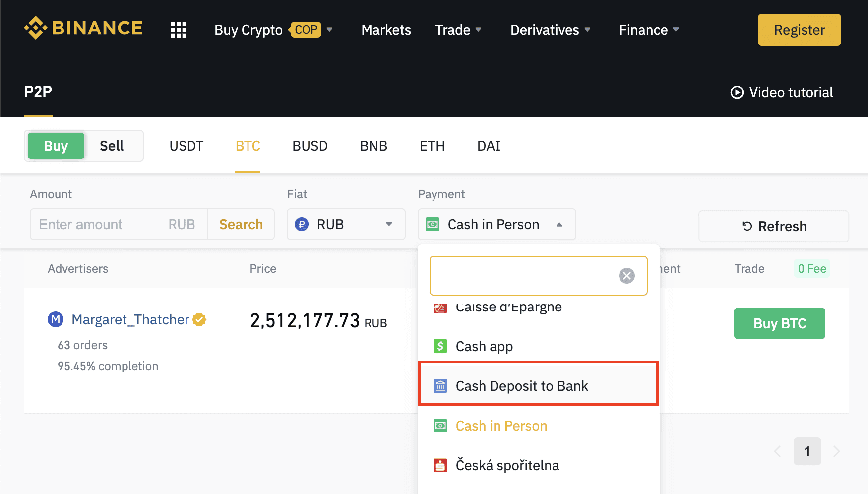Image resolution: width=868 pixels, height=494 pixels.
Task: Open Margaret_Thatcher's advertiser profile
Action: point(130,319)
